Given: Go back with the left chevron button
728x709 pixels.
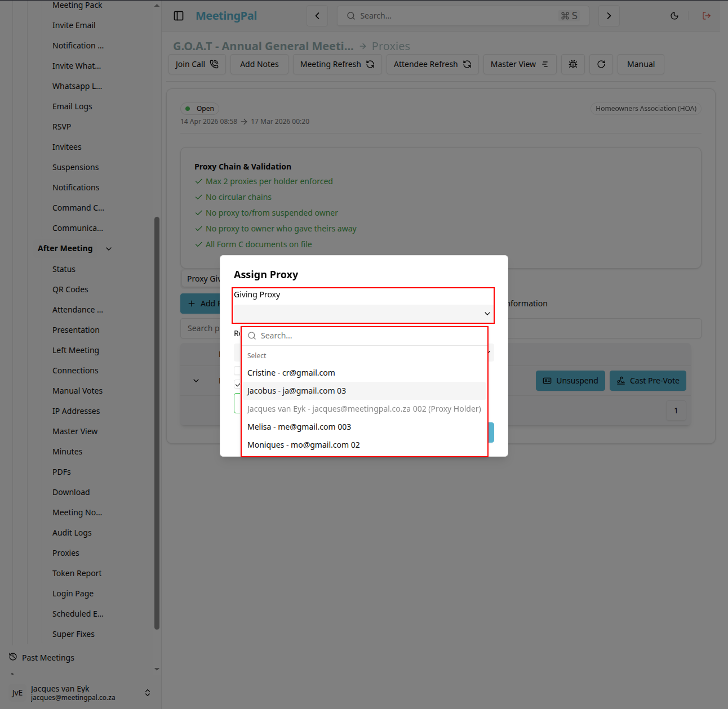Looking at the screenshot, I should [317, 16].
